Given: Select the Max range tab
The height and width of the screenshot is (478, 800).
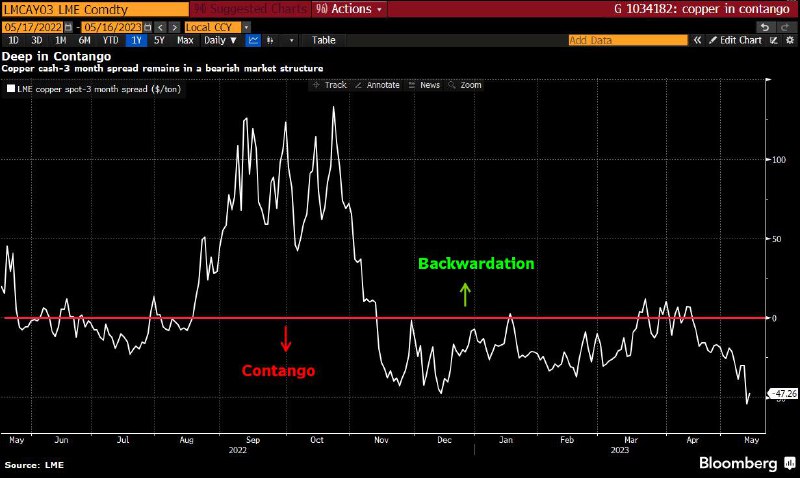Looking at the screenshot, I should click(185, 40).
